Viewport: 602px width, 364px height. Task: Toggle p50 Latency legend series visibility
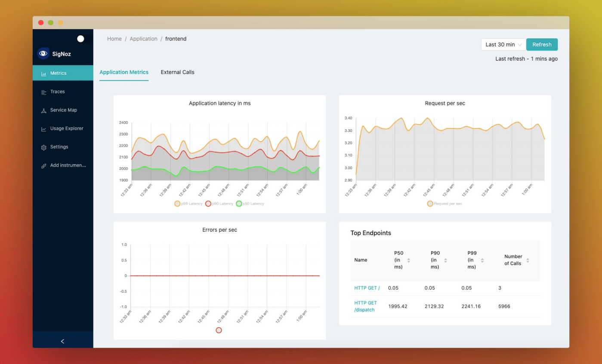[x=239, y=204]
